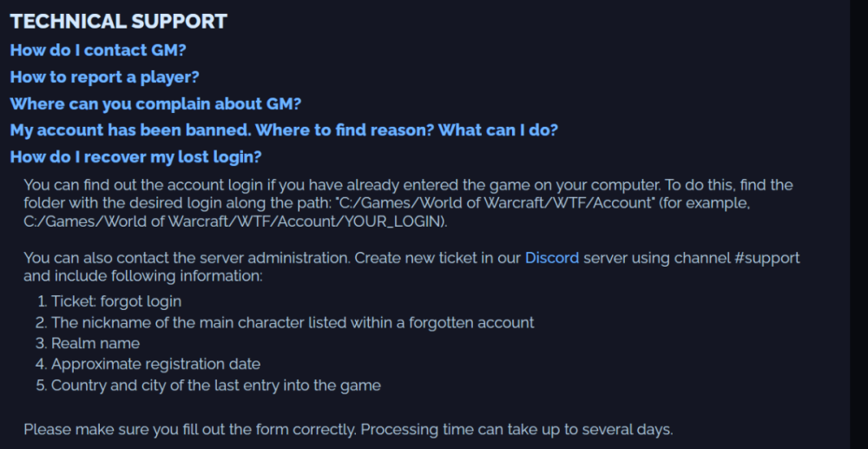The image size is (868, 449).
Task: Select the "Realm name" list item
Action: coord(95,343)
